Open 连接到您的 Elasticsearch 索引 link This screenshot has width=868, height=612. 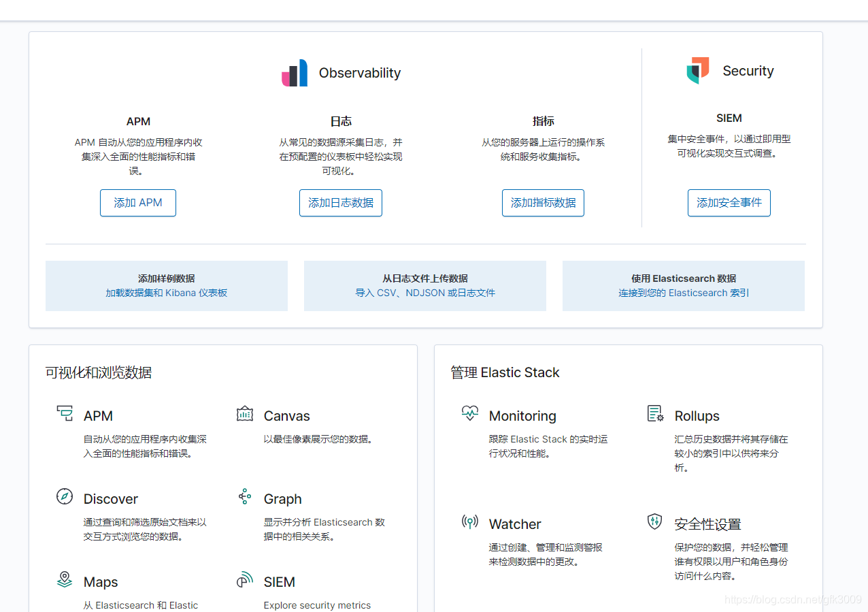(x=684, y=293)
